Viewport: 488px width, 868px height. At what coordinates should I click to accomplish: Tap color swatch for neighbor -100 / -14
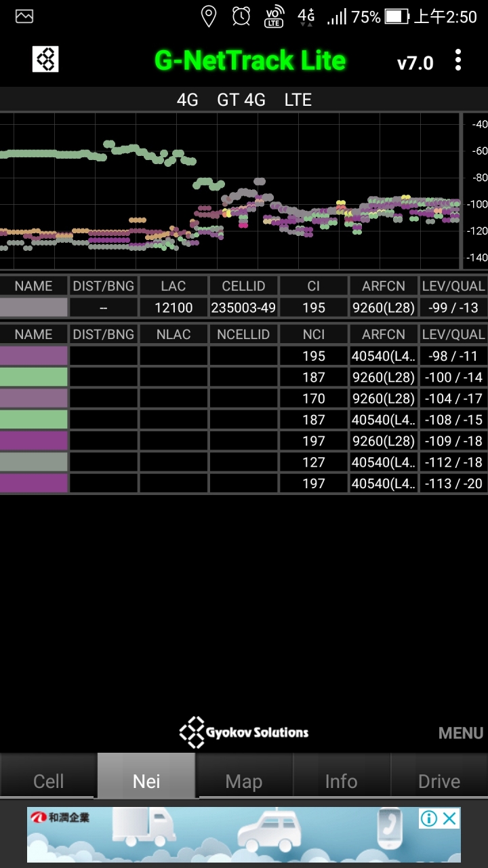(34, 377)
